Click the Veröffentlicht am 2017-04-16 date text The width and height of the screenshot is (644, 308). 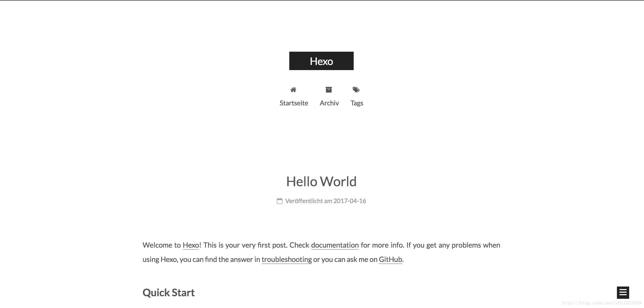coord(326,201)
